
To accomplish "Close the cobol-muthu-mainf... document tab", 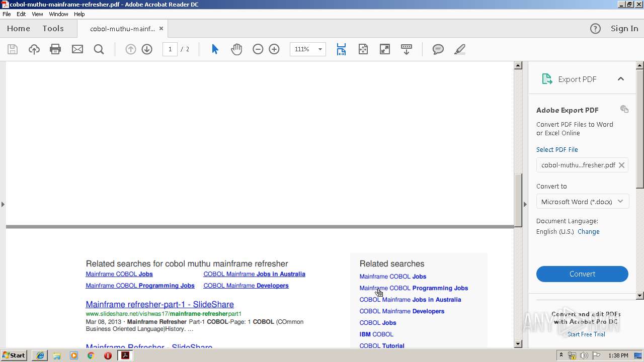I will coord(161,29).
